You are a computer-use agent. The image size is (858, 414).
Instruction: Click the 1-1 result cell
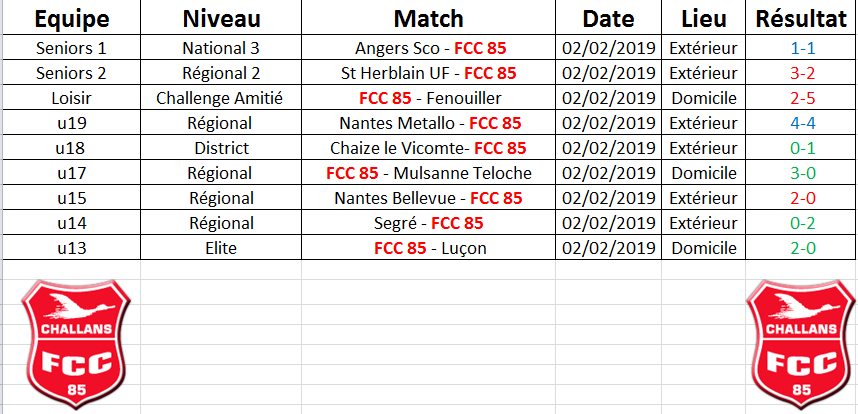[x=801, y=48]
